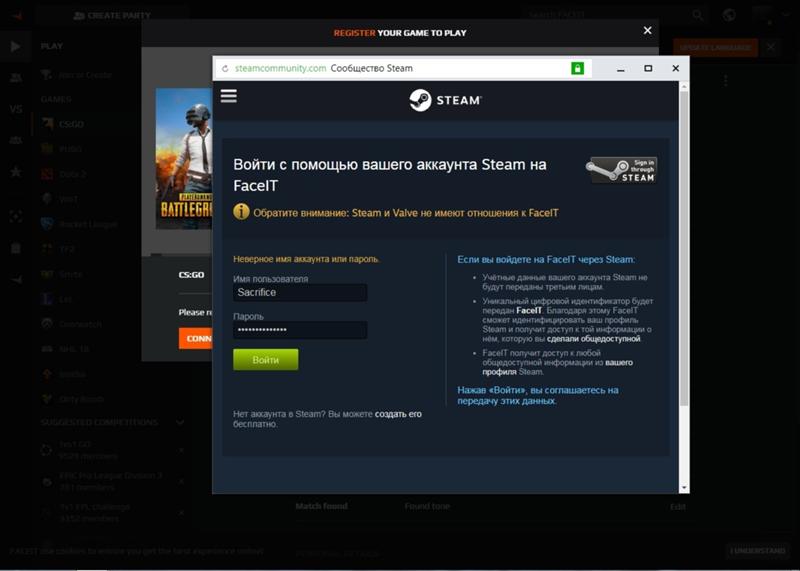800x571 pixels.
Task: Click the search icon in FACEIT top bar
Action: pos(698,15)
